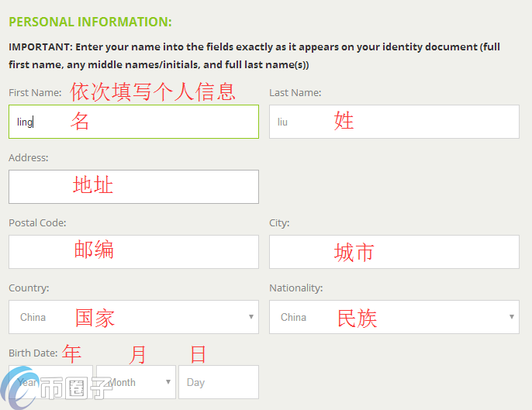The height and width of the screenshot is (410, 532).
Task: Open the Country dropdown showing China
Action: click(x=133, y=317)
